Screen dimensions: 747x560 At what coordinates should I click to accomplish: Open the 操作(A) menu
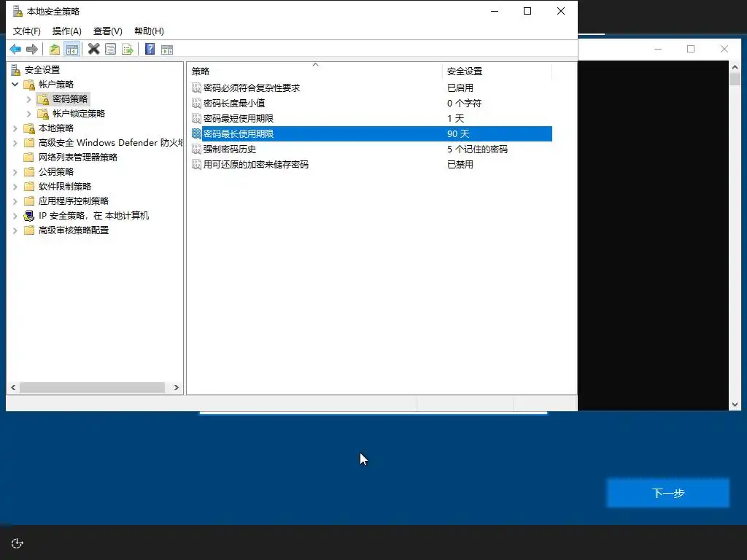pyautogui.click(x=66, y=31)
